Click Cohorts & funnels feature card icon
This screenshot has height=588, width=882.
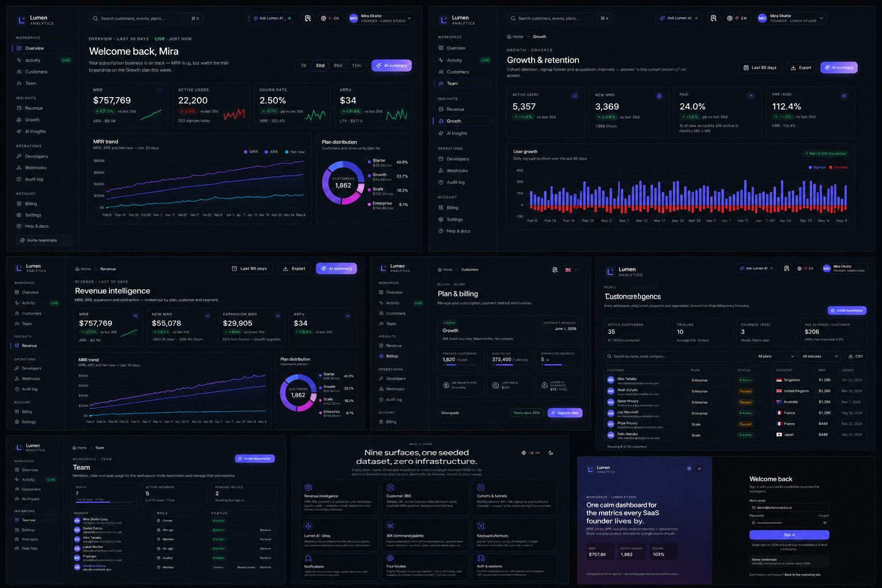[x=481, y=488]
